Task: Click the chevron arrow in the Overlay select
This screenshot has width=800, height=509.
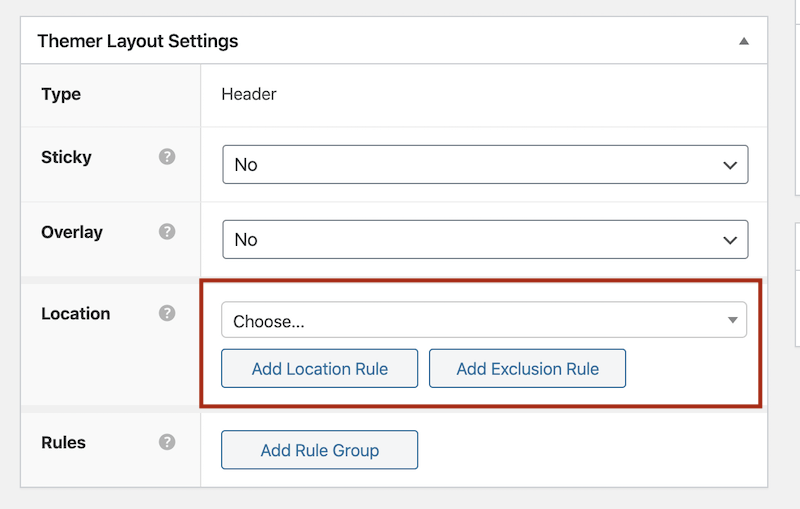Action: pyautogui.click(x=730, y=240)
